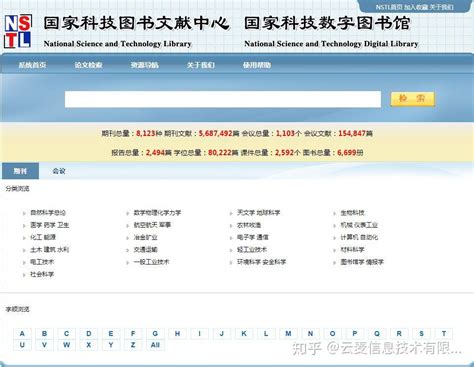Browse journals starting with G
474x367 pixels.
155,334
